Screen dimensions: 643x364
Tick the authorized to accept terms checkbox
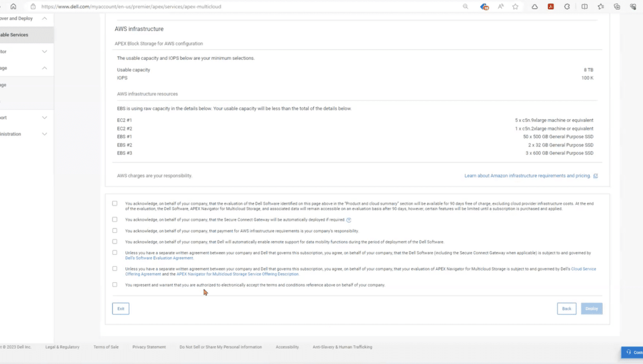pyautogui.click(x=115, y=284)
